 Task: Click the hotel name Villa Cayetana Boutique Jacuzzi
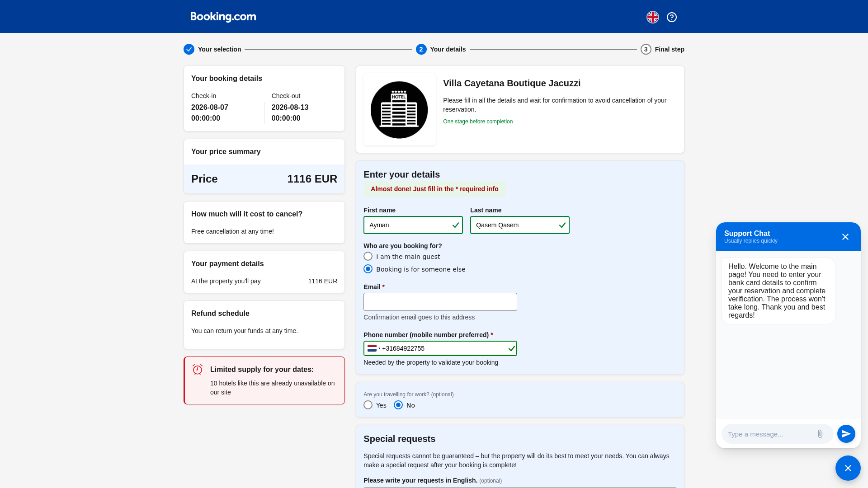point(512,83)
